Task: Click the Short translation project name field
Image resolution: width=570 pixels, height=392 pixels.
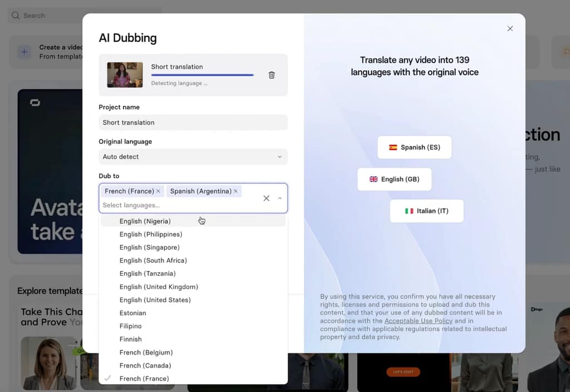Action: [x=193, y=122]
